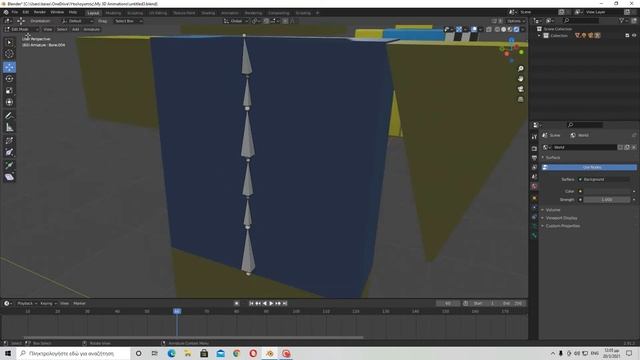Select the Roll bone tool
The height and width of the screenshot is (360, 640).
point(9,141)
